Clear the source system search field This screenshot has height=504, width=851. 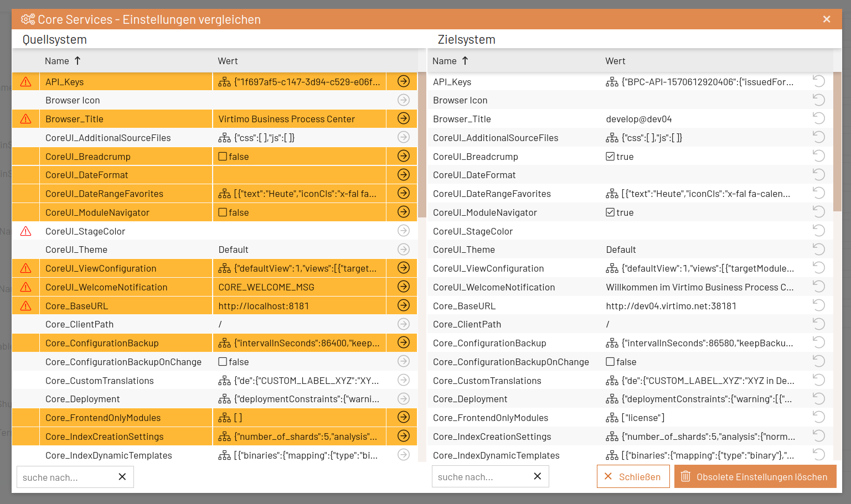point(122,476)
